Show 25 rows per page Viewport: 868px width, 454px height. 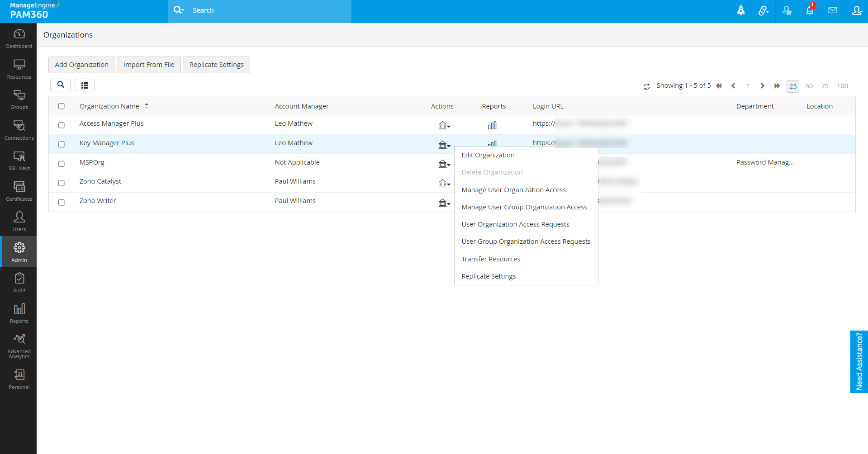point(793,86)
